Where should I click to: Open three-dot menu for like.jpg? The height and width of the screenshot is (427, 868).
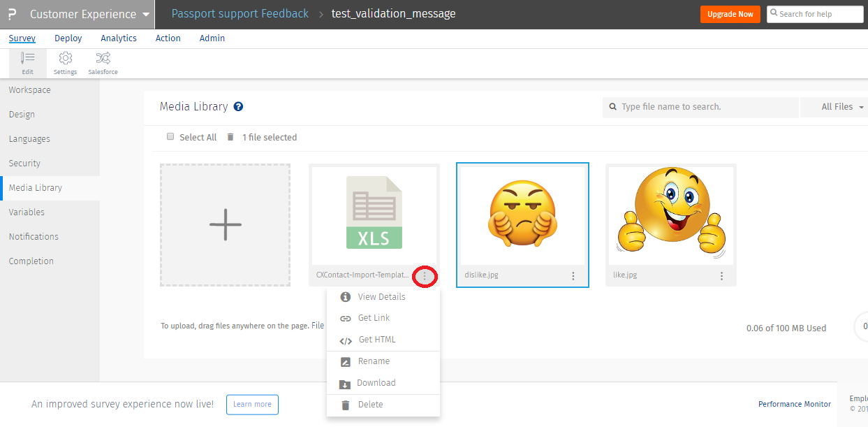point(722,276)
